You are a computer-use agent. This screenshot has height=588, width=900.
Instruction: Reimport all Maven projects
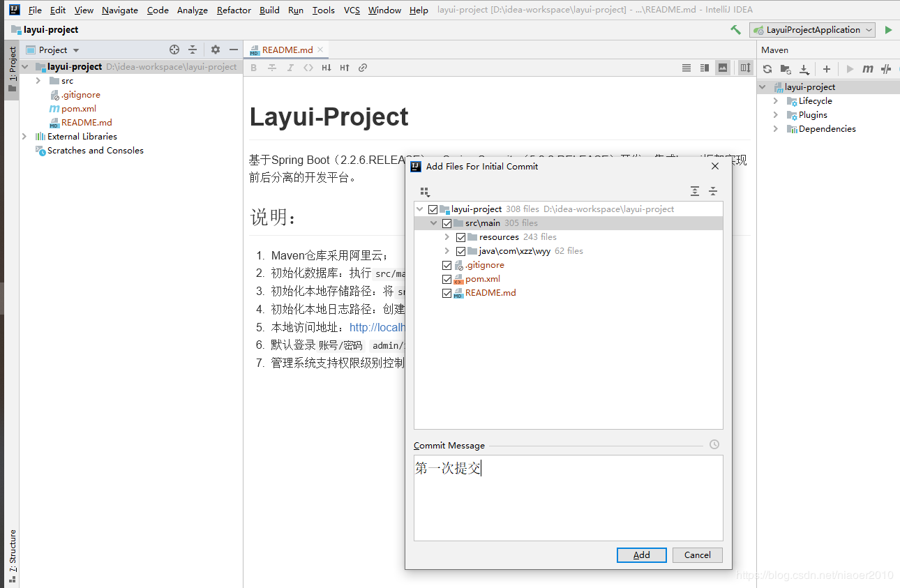click(x=767, y=69)
